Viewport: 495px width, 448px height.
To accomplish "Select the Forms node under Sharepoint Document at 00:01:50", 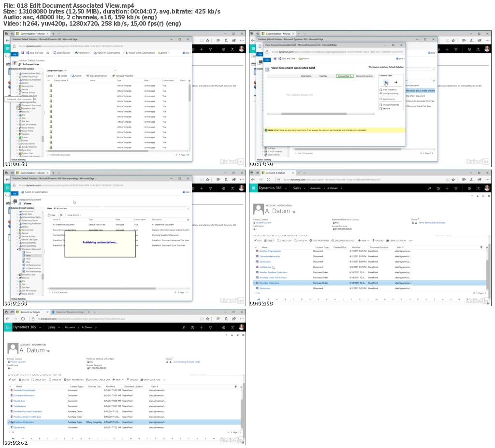I will point(27,252).
